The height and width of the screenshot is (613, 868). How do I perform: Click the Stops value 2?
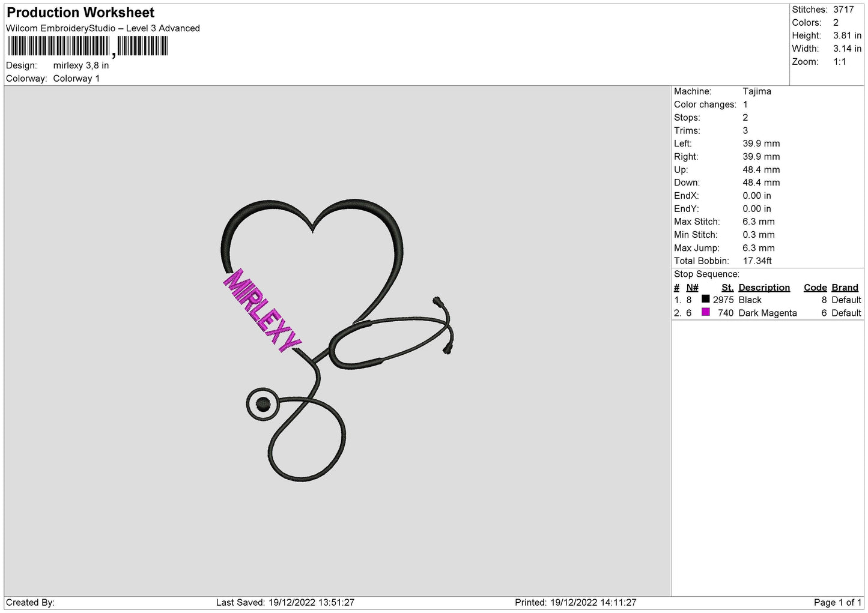pyautogui.click(x=745, y=118)
